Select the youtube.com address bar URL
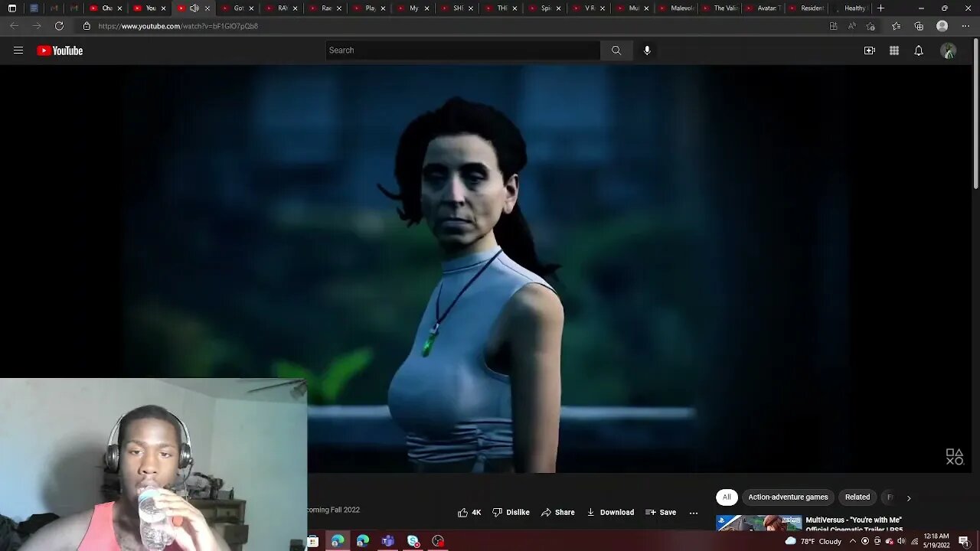 (178, 26)
